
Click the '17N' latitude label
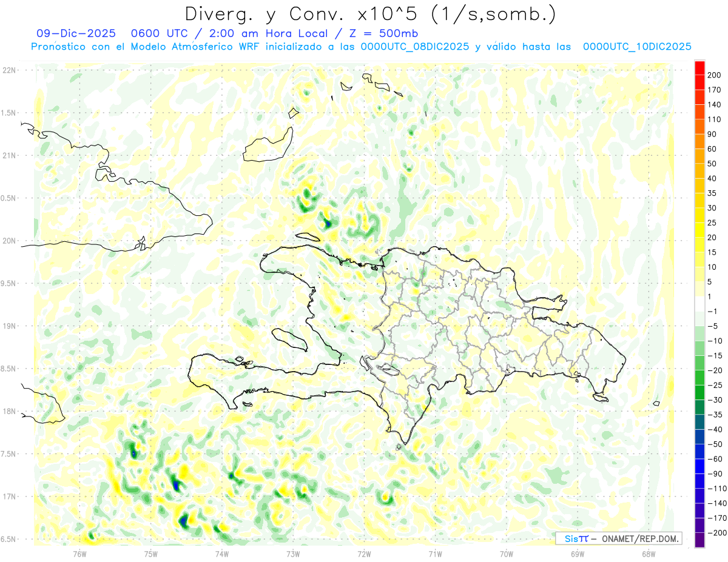[x=9, y=497]
